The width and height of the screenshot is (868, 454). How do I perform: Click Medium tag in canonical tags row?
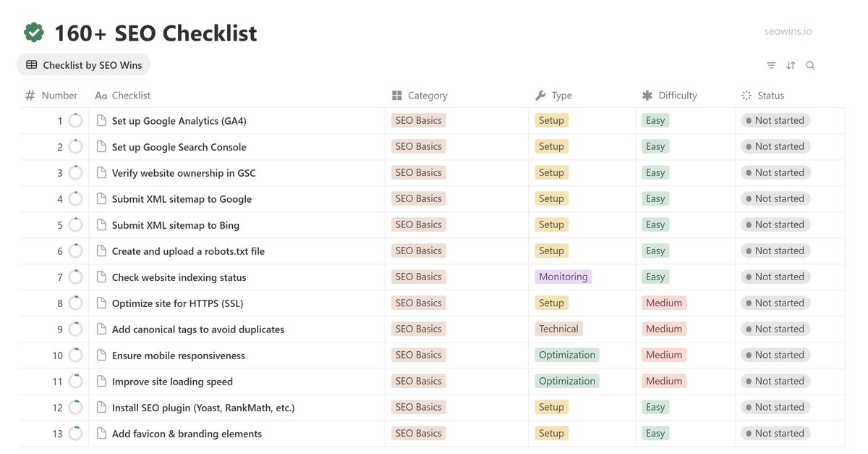coord(664,329)
